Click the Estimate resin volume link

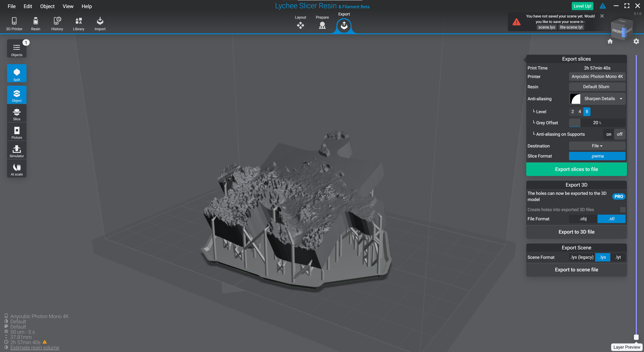(x=35, y=347)
